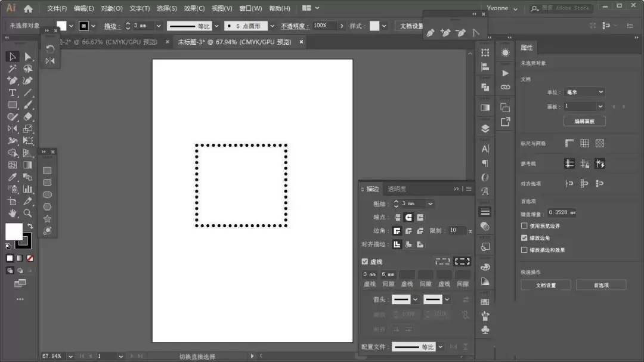Image resolution: width=644 pixels, height=362 pixels.
Task: Open the Character panel icon
Action: tap(485, 148)
